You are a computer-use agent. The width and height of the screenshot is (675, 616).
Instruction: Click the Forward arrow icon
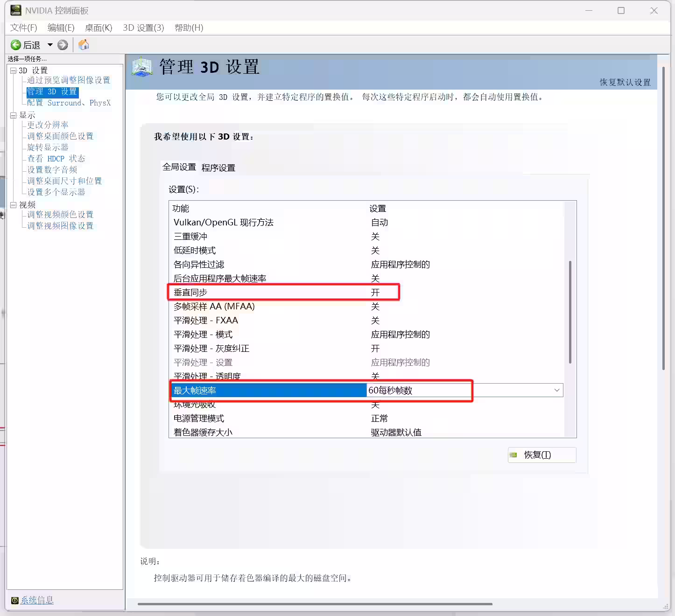click(63, 45)
